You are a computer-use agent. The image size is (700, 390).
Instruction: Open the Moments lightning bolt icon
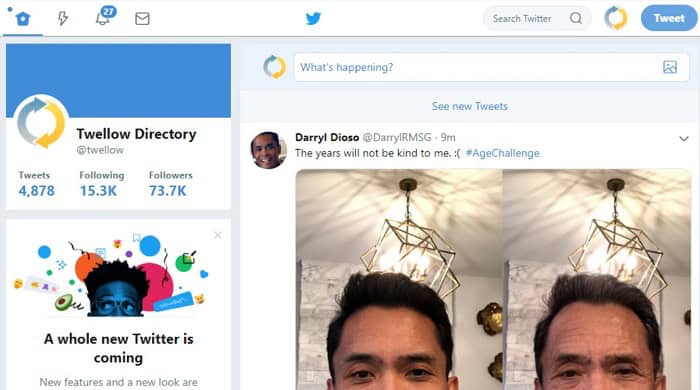click(63, 19)
